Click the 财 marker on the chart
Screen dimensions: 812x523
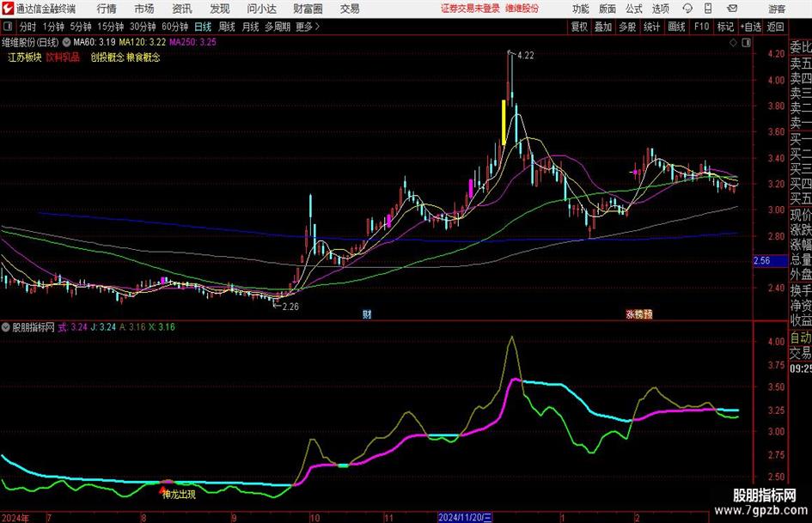pos(367,313)
